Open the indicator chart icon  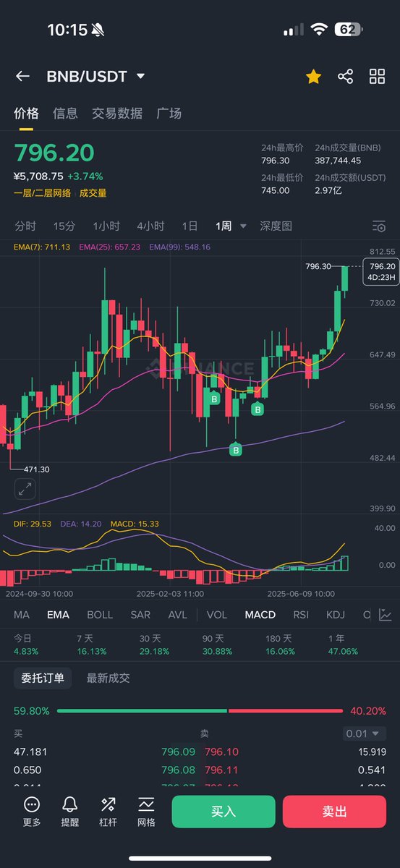(x=386, y=615)
